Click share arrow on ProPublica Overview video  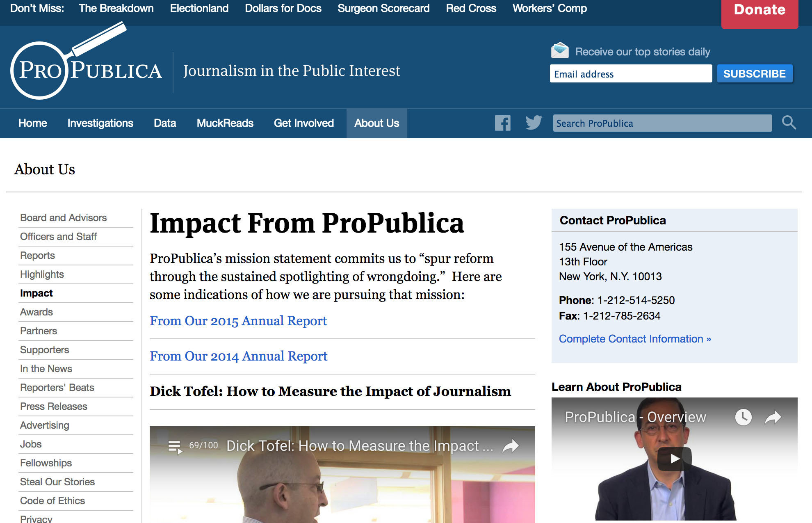(773, 417)
